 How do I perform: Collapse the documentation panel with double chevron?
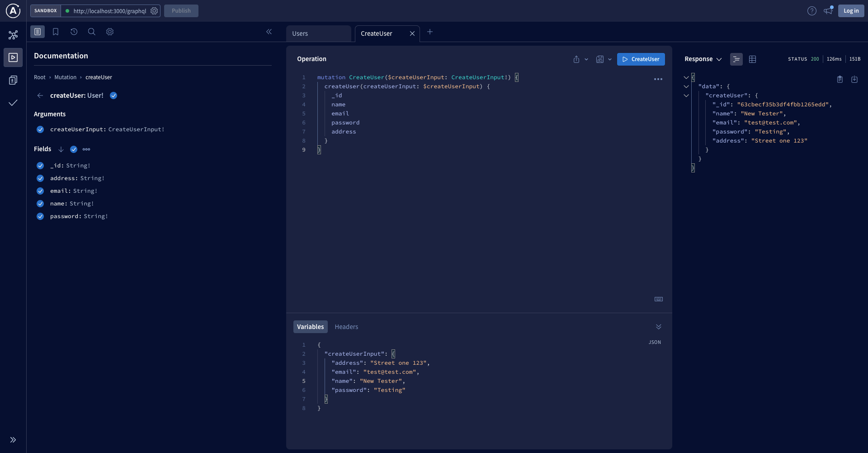[x=269, y=32]
